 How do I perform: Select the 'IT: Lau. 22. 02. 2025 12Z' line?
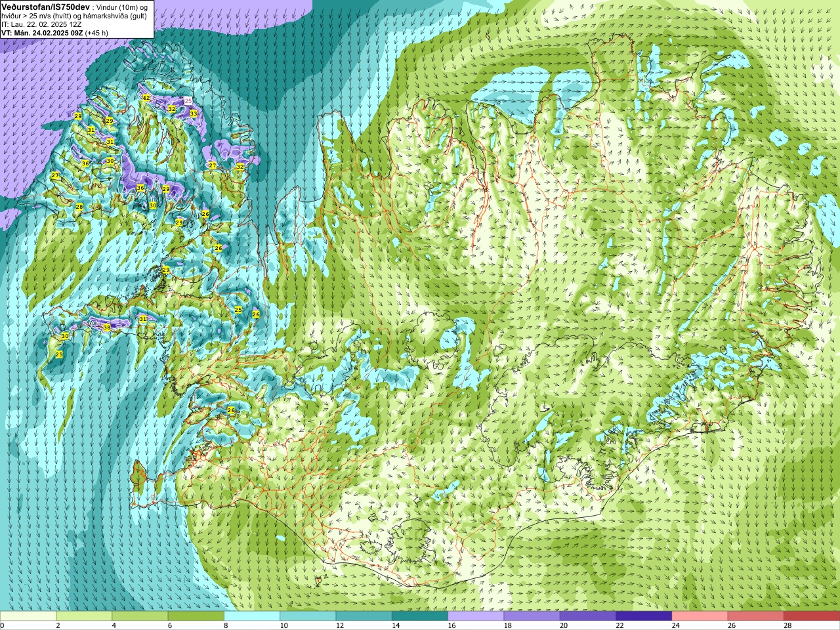pyautogui.click(x=41, y=24)
